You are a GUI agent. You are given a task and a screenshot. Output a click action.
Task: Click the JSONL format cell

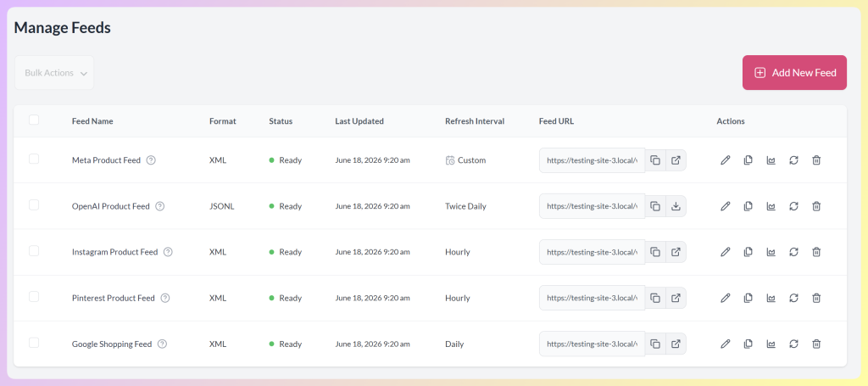click(222, 206)
